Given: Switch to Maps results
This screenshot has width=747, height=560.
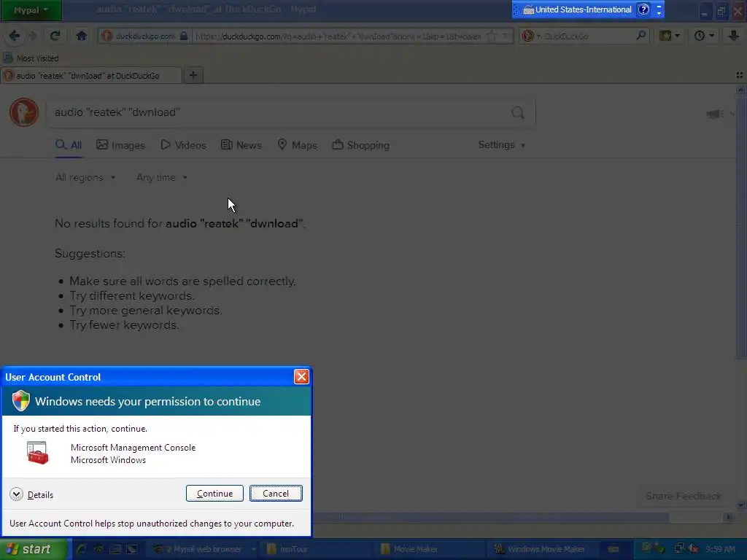Looking at the screenshot, I should coord(298,145).
